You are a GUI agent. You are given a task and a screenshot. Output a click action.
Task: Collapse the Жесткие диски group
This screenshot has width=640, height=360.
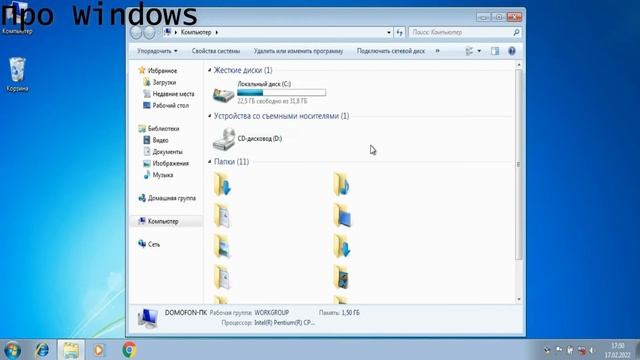[x=210, y=70]
